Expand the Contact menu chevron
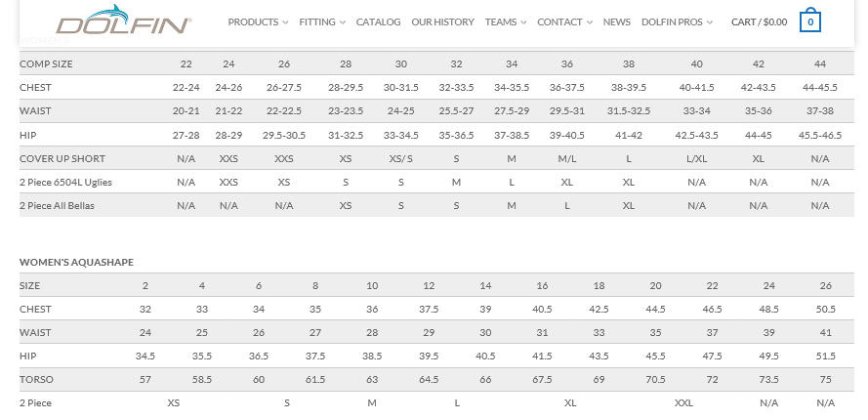The image size is (868, 420). [x=590, y=22]
